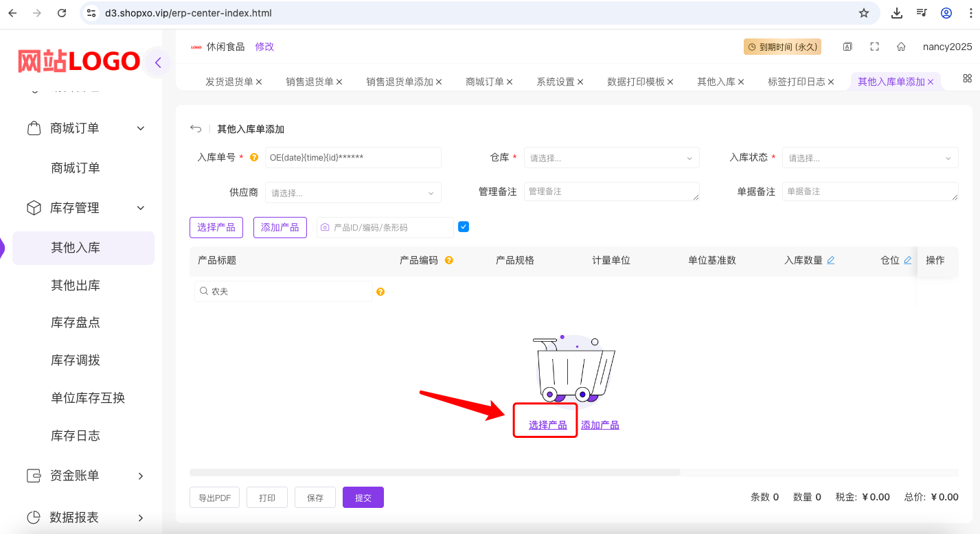The image size is (980, 534).
Task: Click help icon next to 产品编码
Action: click(449, 260)
